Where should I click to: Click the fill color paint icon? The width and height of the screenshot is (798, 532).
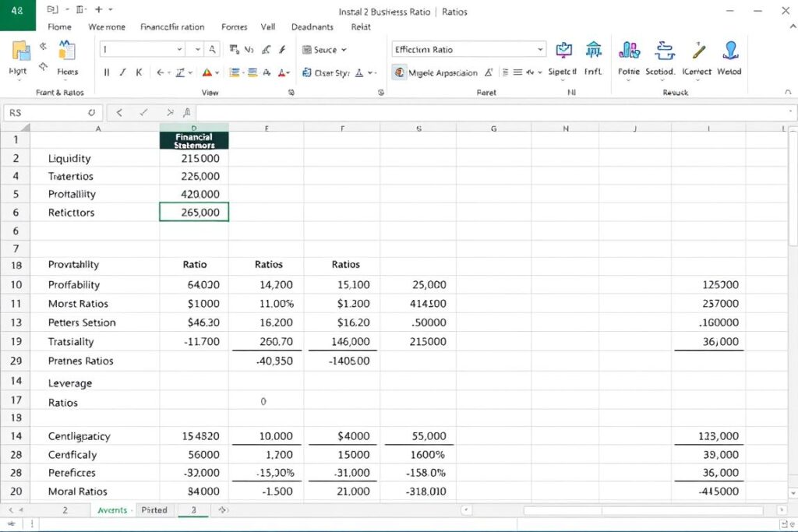[x=207, y=72]
